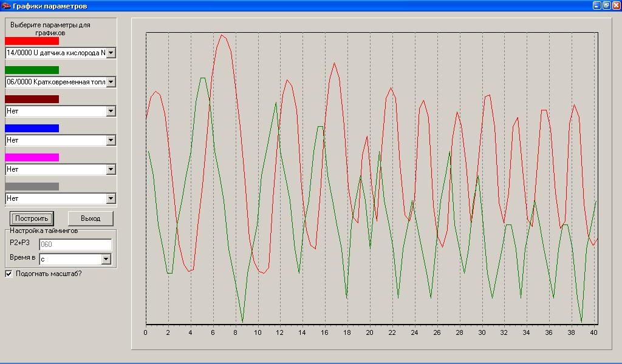The image size is (622, 364).
Task: Click the 'Настройка таймингов' group label
Action: point(44,231)
